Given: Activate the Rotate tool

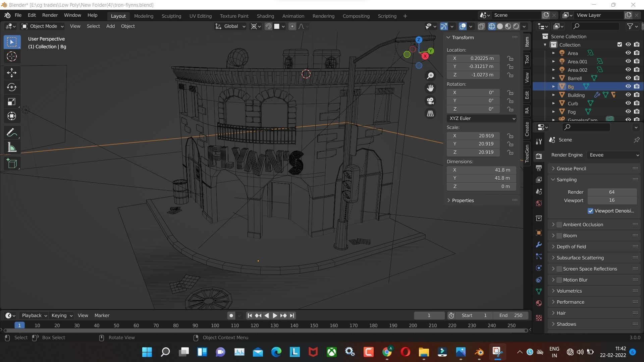Looking at the screenshot, I should [12, 87].
